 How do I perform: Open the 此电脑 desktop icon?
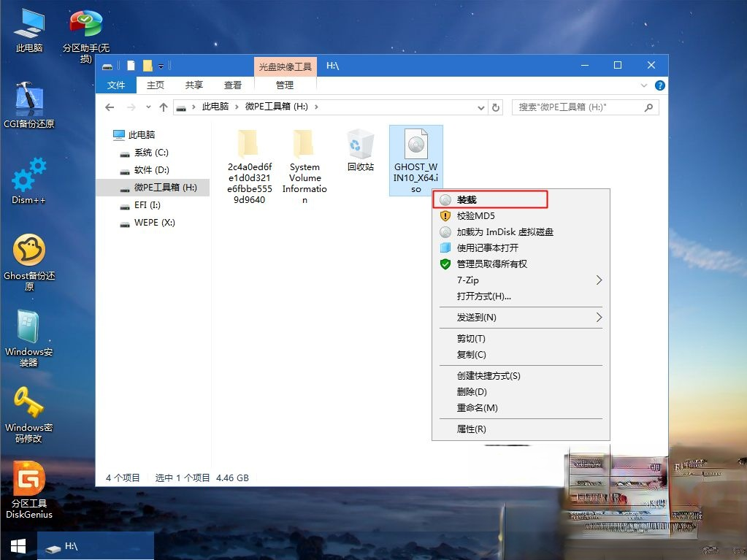[x=29, y=29]
